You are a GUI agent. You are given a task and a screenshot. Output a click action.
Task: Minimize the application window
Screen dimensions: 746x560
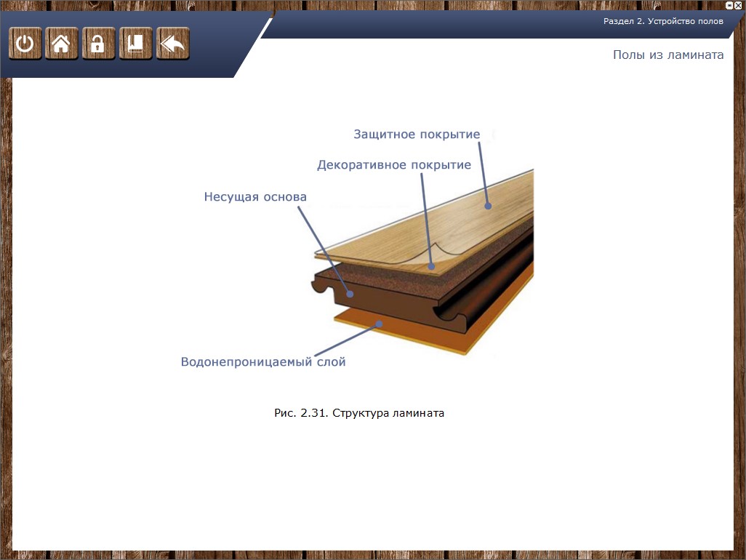pyautogui.click(x=729, y=4)
